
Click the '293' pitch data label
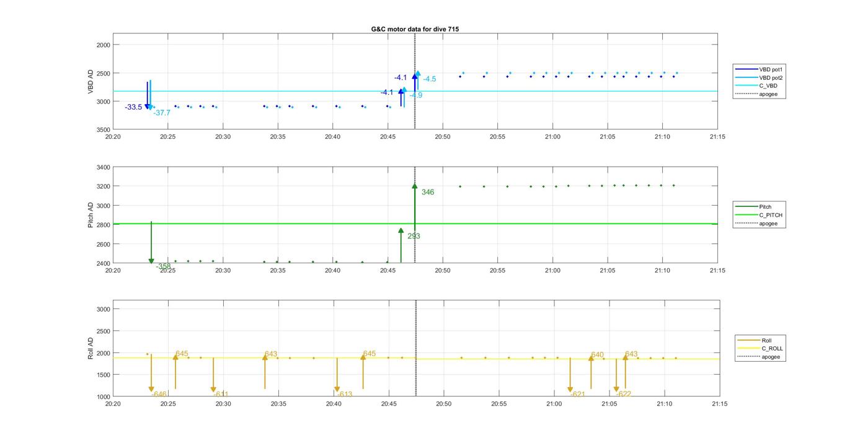pyautogui.click(x=414, y=236)
